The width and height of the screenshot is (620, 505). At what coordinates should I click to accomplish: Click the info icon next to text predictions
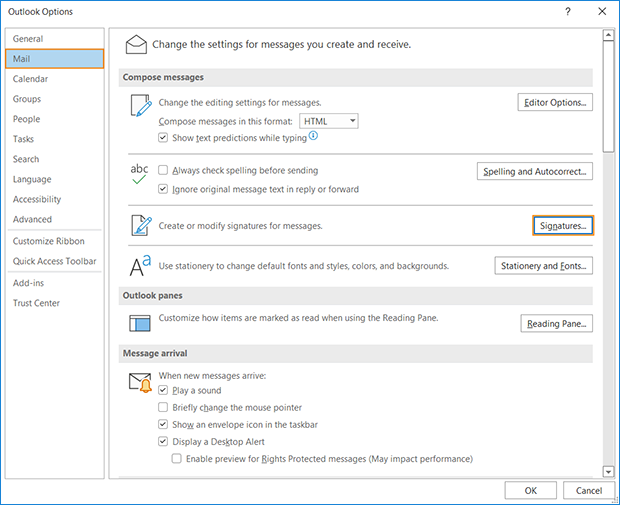[x=313, y=136]
